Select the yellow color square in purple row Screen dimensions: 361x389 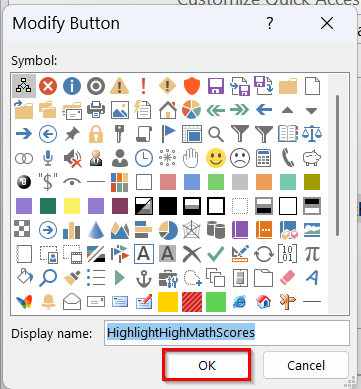[x=72, y=206]
